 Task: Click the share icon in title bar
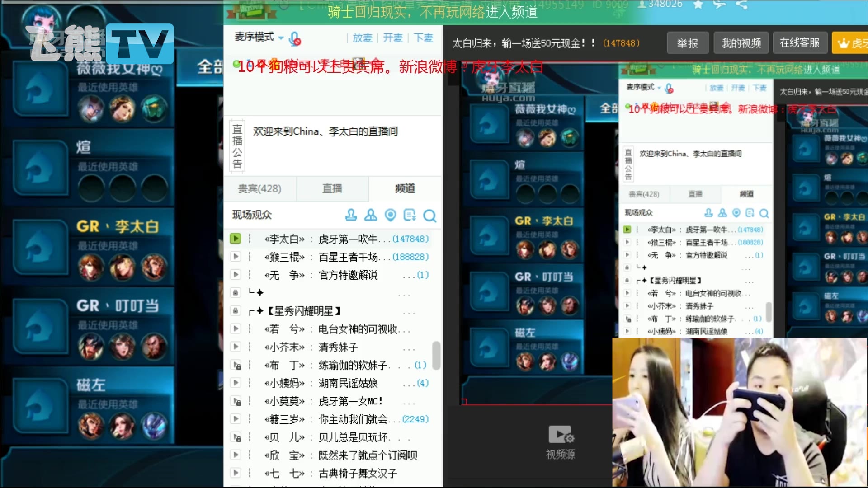click(741, 5)
